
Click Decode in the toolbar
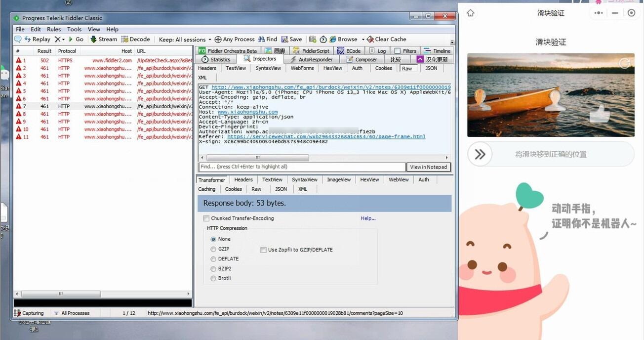pos(136,40)
